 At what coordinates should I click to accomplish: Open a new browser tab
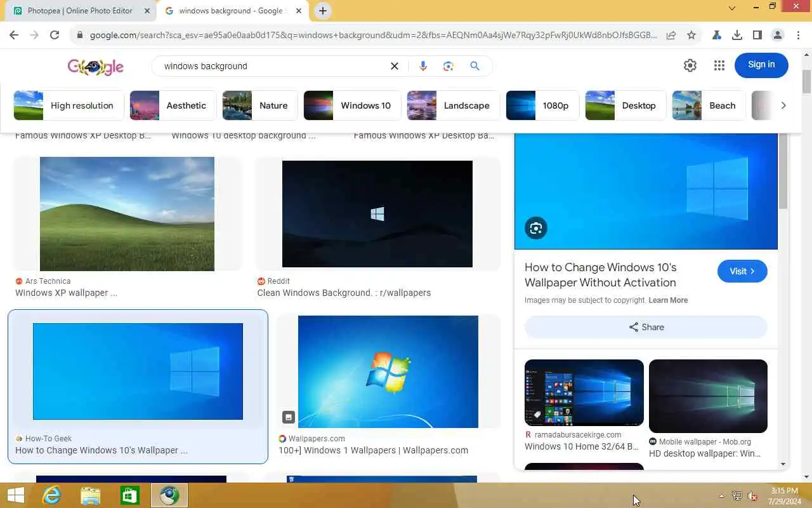323,11
